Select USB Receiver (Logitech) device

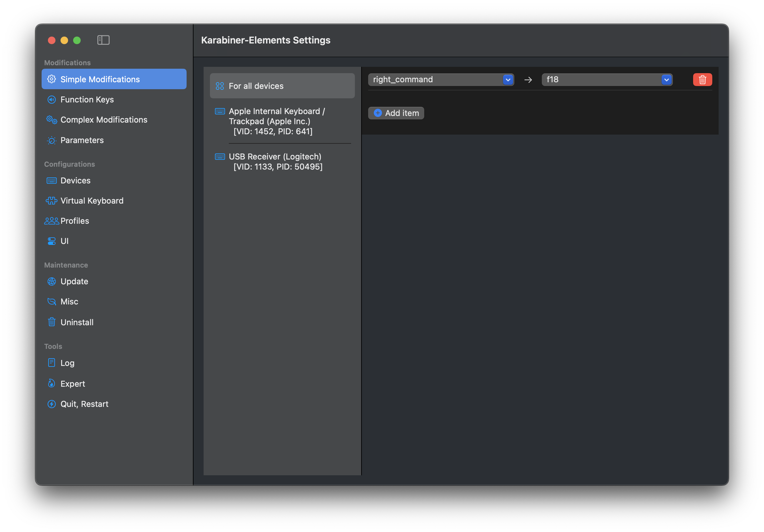click(x=282, y=162)
